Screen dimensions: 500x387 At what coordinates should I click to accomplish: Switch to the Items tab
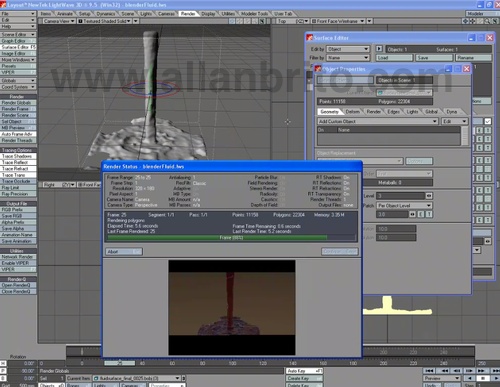(x=46, y=14)
